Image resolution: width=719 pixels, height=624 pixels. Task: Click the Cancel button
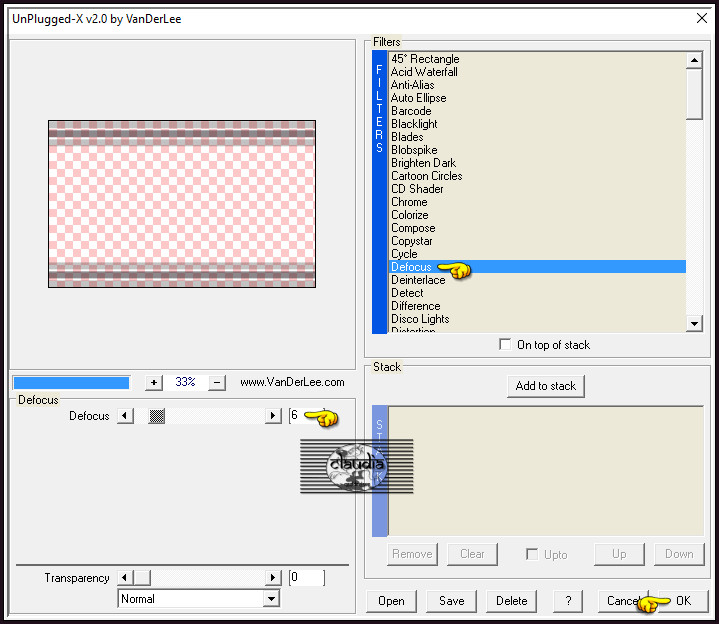point(623,601)
